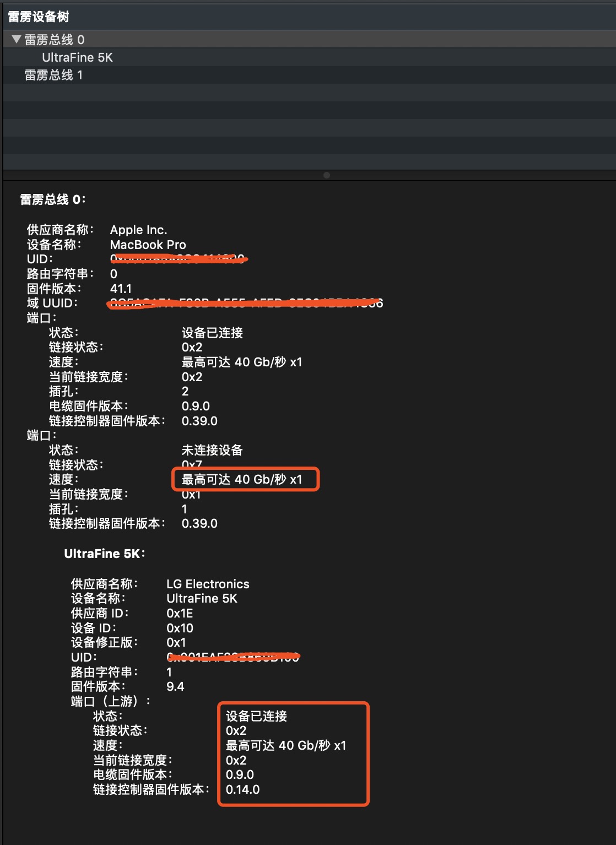Click UltraFine 5K value beside 设备名称

(202, 598)
